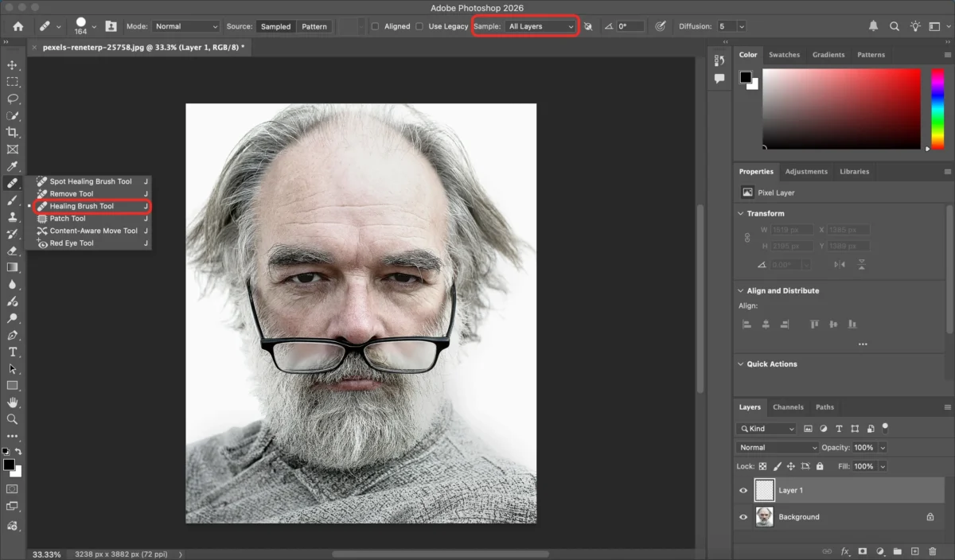The width and height of the screenshot is (955, 560).
Task: Choose Patch Tool from the flyout menu
Action: pyautogui.click(x=68, y=219)
